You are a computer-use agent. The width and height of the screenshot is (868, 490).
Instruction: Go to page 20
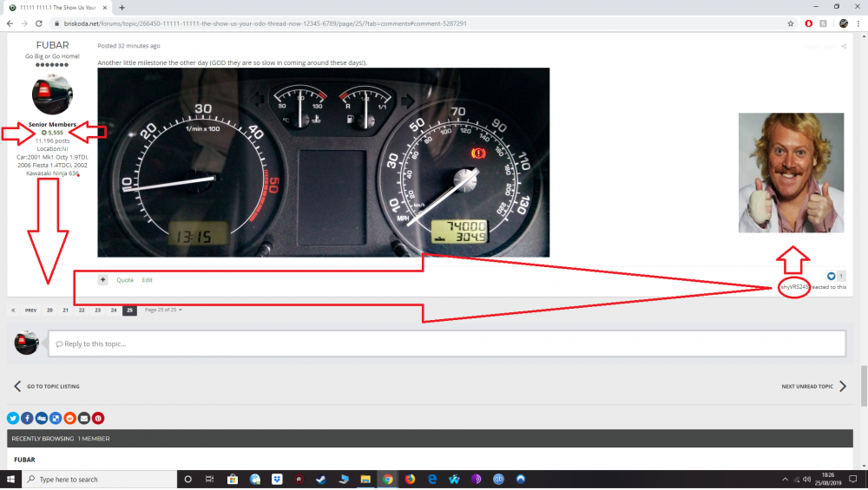click(x=49, y=310)
